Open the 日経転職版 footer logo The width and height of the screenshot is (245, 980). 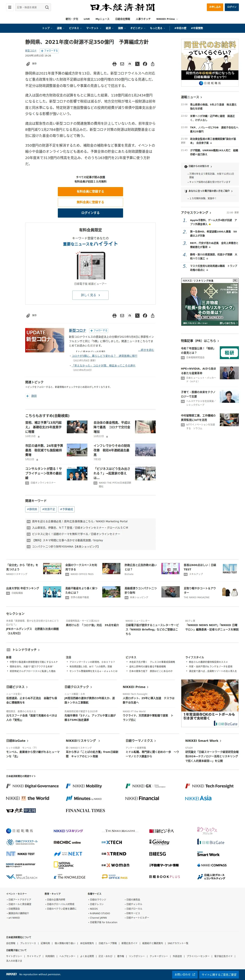(19, 831)
